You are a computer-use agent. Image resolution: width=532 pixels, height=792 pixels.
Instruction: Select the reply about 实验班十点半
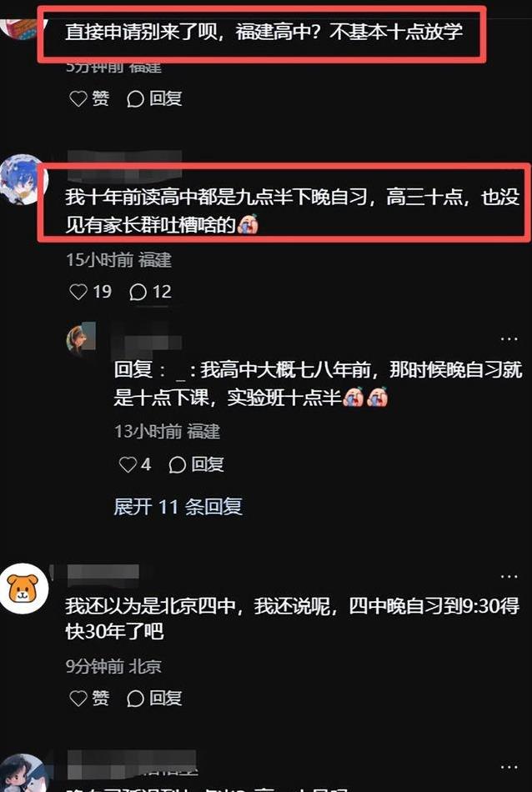point(319,384)
